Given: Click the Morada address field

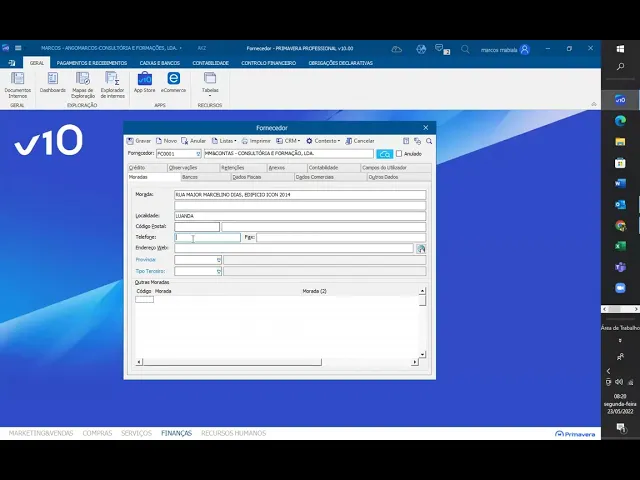Looking at the screenshot, I should pyautogui.click(x=300, y=195).
